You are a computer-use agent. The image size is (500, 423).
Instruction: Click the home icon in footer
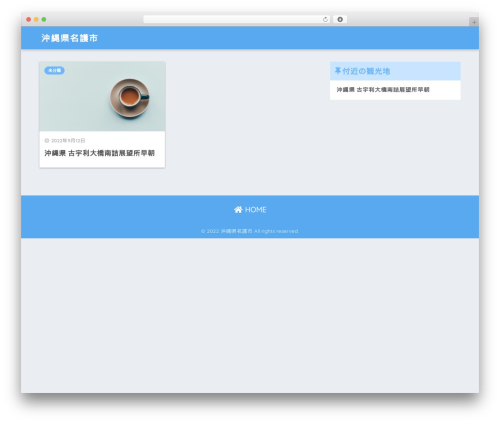pos(238,210)
